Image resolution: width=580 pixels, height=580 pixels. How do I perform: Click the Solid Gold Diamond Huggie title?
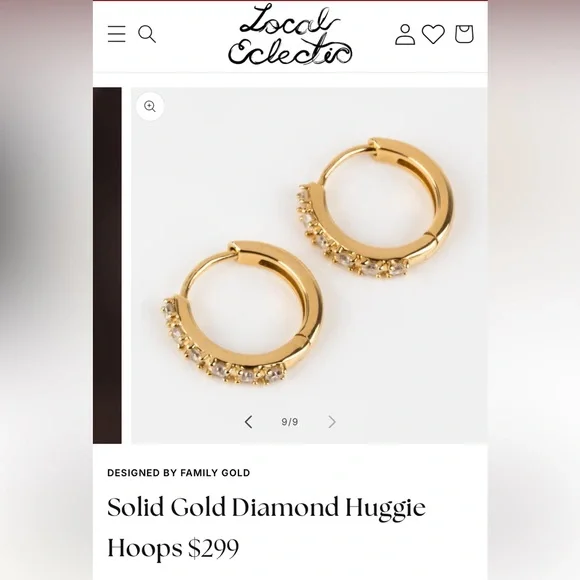tap(266, 508)
